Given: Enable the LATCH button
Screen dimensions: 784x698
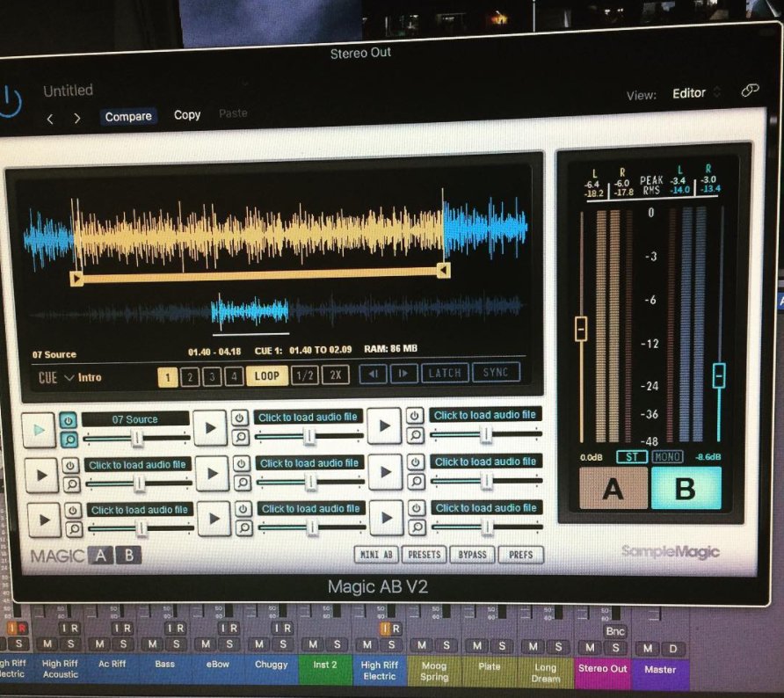Looking at the screenshot, I should coord(445,373).
